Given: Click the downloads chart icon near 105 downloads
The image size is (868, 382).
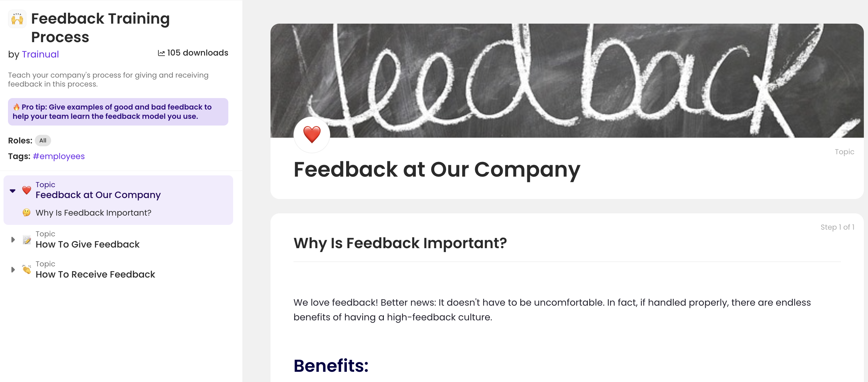Looking at the screenshot, I should pos(161,53).
